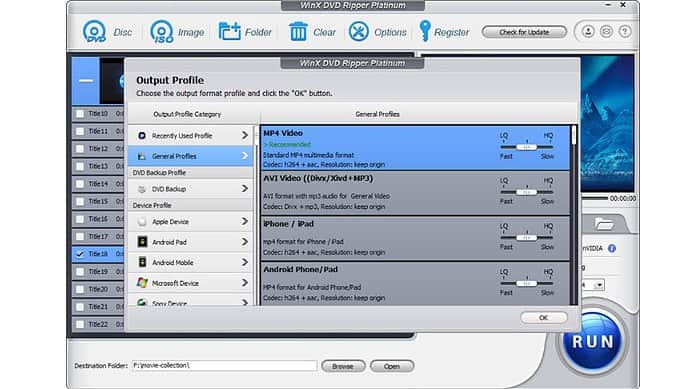Adjust MP4 Video quality slider
This screenshot has width=699, height=389.
[526, 147]
